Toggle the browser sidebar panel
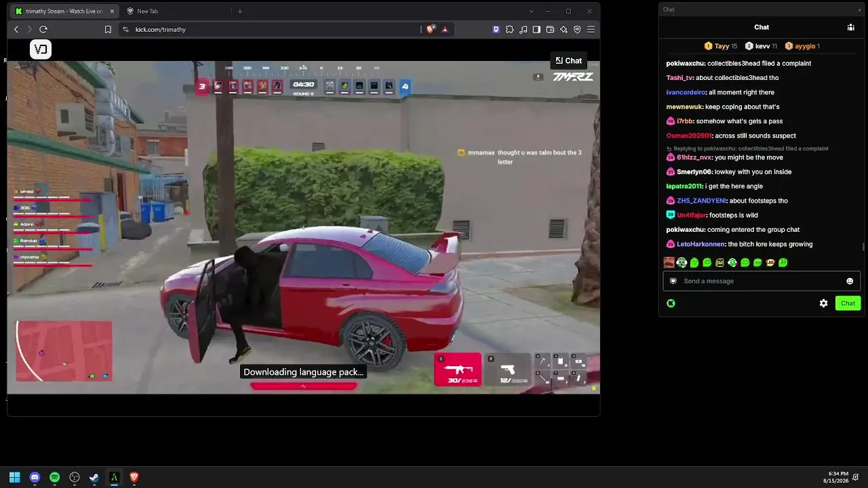This screenshot has height=488, width=868. tap(536, 29)
